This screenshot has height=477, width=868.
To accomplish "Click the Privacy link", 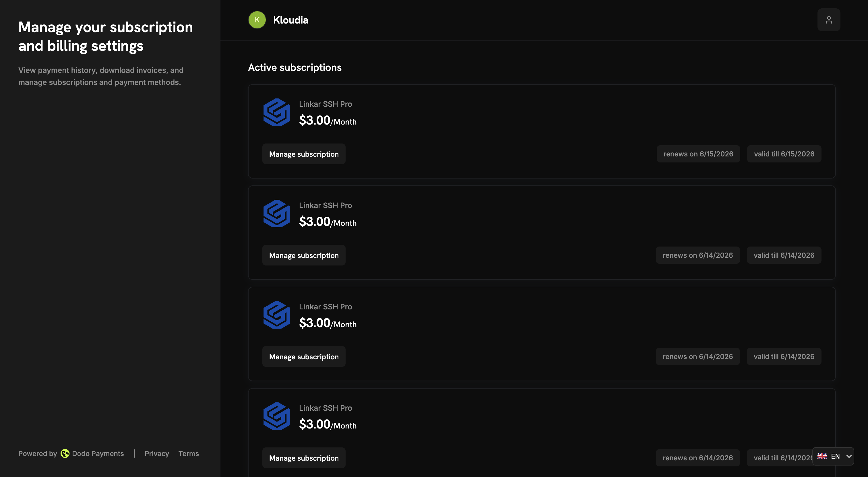I will point(157,453).
